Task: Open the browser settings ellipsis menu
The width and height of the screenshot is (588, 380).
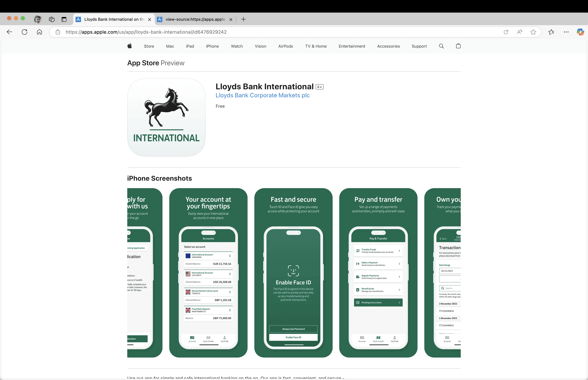Action: [566, 32]
